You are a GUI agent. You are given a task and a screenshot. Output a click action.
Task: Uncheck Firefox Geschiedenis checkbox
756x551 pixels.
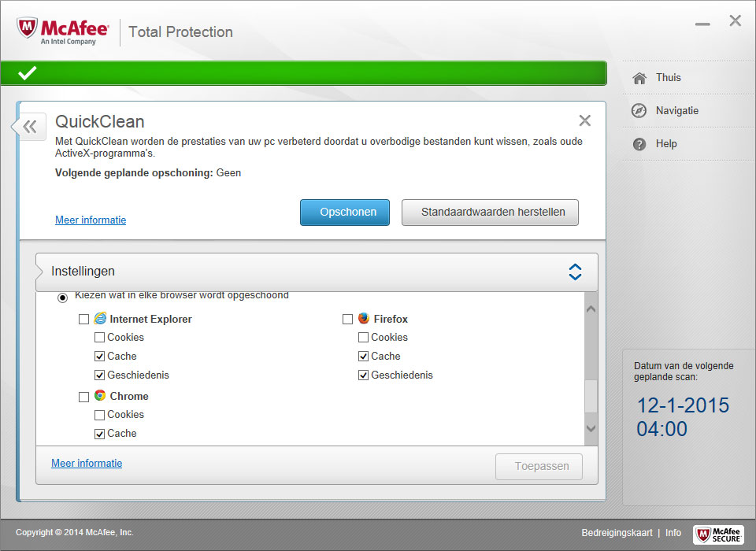coord(364,375)
